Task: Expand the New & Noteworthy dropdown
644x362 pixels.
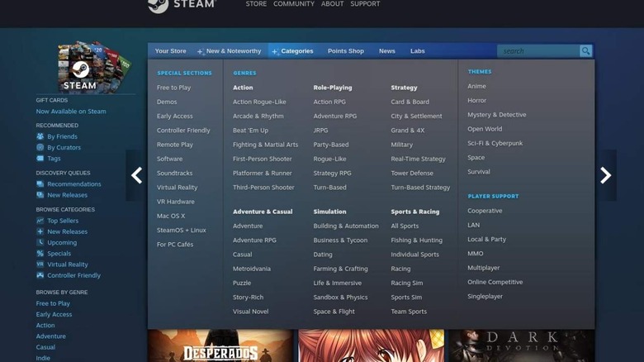Action: click(229, 51)
